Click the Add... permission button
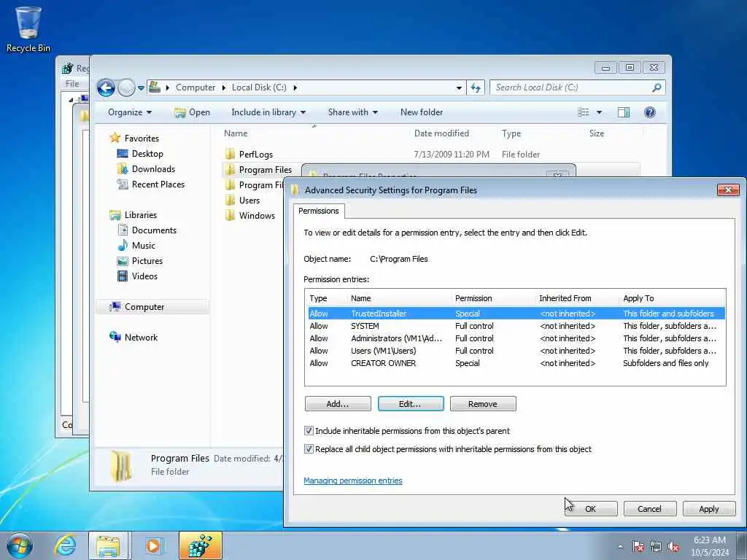Image resolution: width=747 pixels, height=560 pixels. (338, 404)
